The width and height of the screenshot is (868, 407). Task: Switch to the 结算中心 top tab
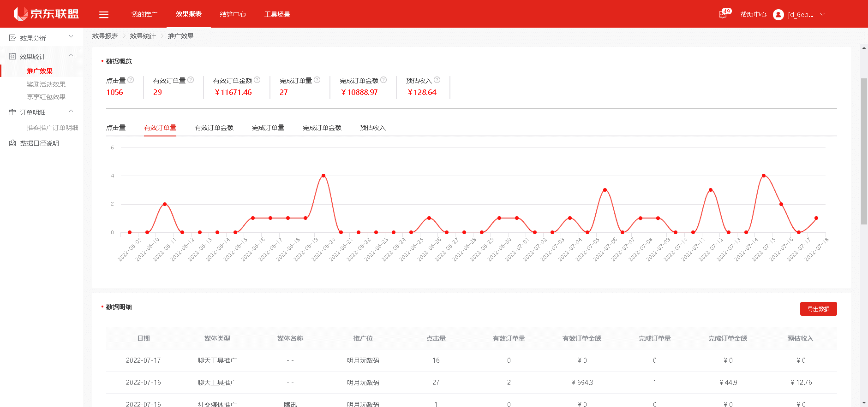(233, 14)
